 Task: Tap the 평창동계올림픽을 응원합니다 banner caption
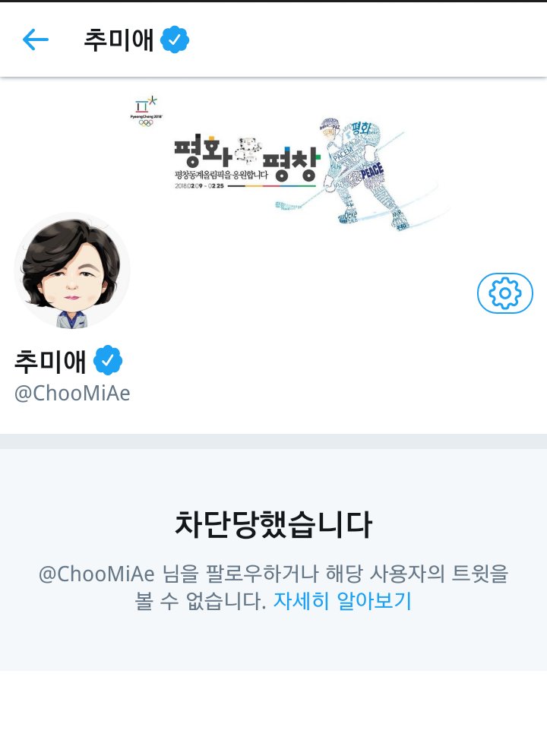(x=221, y=175)
